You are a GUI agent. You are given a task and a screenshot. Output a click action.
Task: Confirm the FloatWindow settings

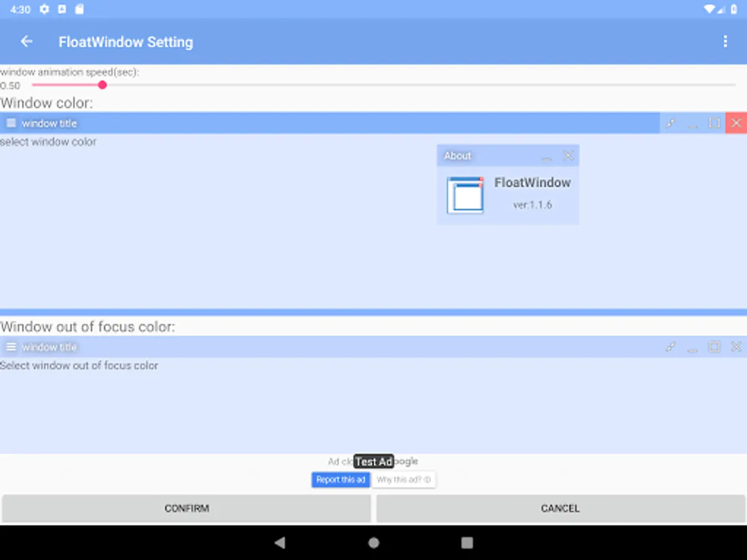click(187, 508)
